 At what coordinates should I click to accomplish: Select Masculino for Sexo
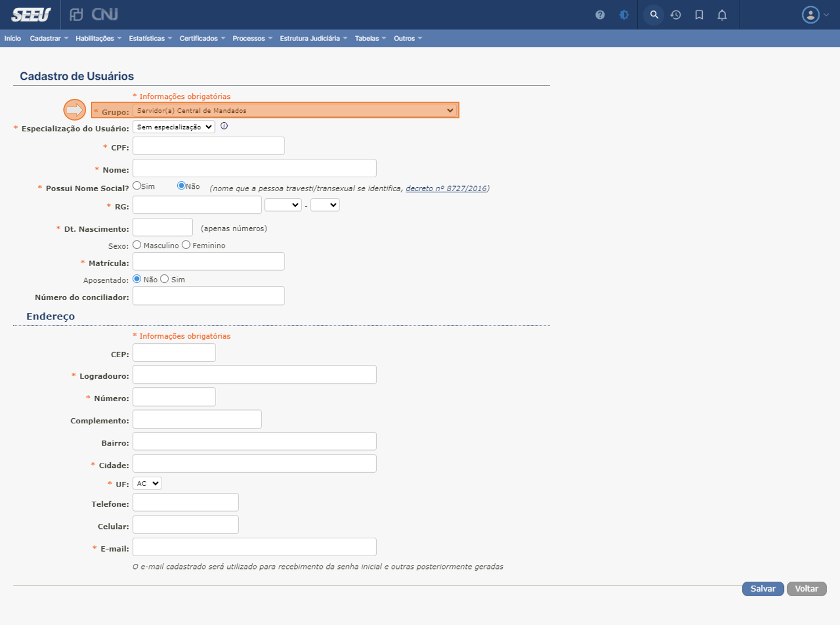[137, 245]
